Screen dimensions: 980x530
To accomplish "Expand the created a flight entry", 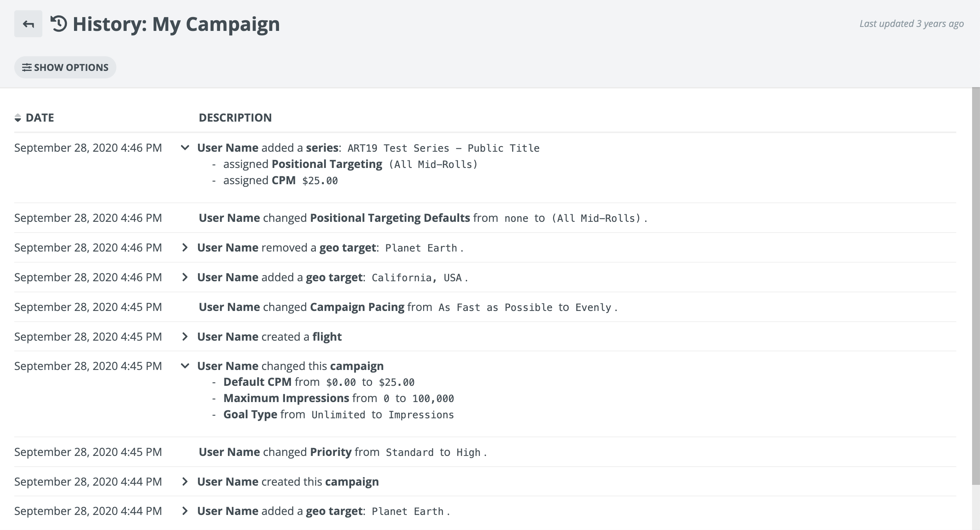I will tap(184, 337).
